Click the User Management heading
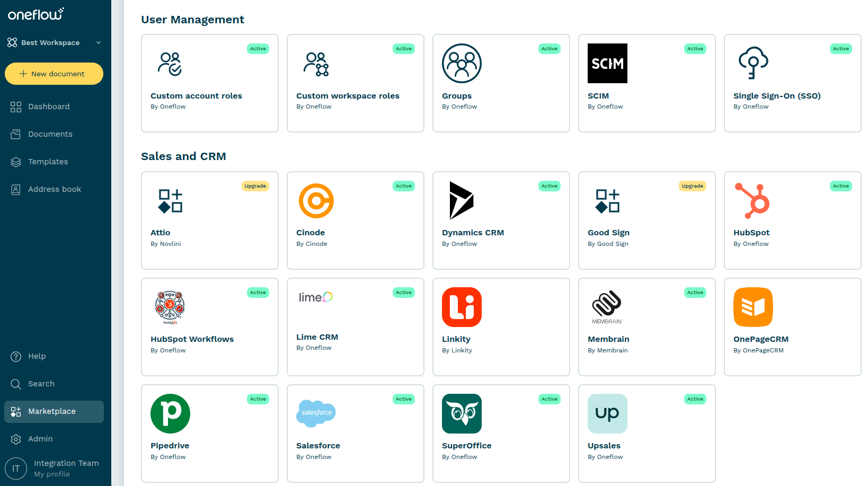The height and width of the screenshot is (486, 868). (x=192, y=20)
